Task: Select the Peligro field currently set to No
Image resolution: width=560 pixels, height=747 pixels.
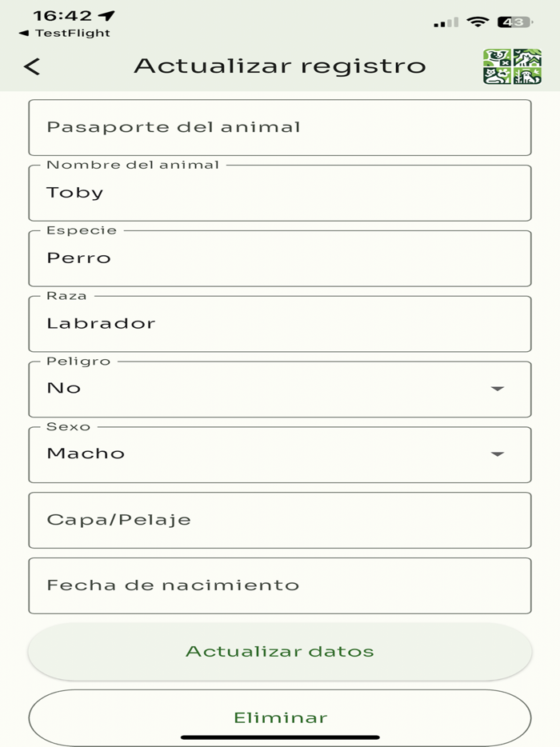Action: (240, 389)
